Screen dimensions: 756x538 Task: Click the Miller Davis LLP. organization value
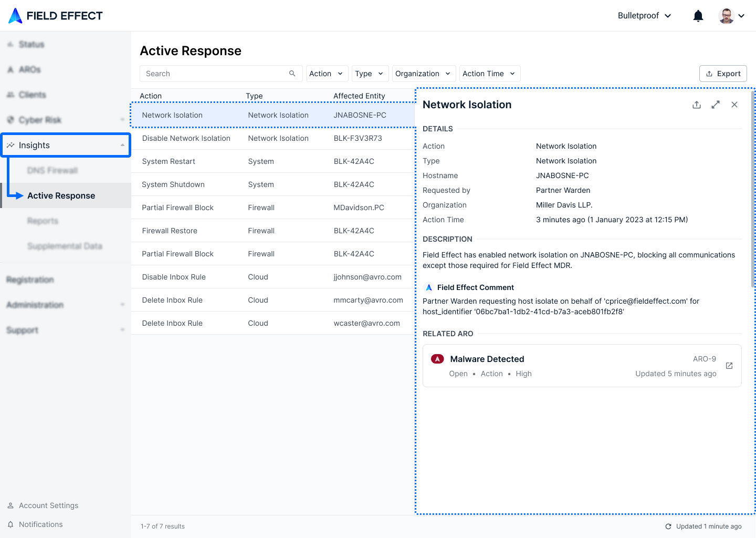564,205
